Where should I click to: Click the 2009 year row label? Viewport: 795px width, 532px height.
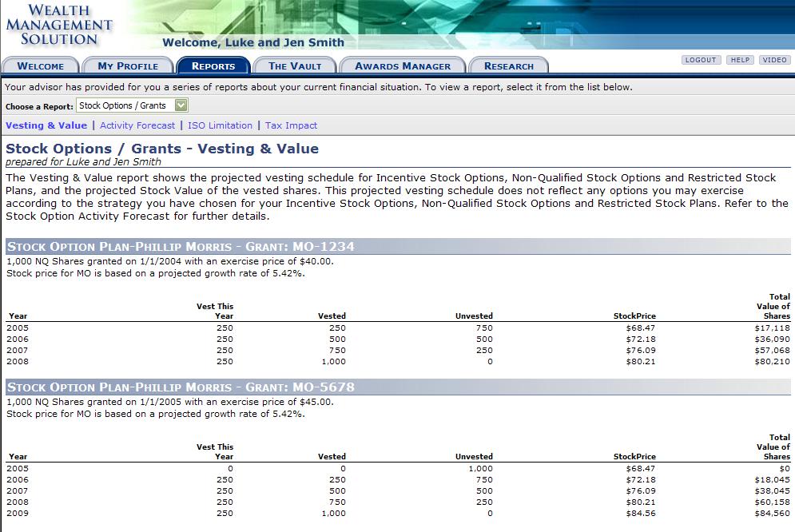click(18, 514)
